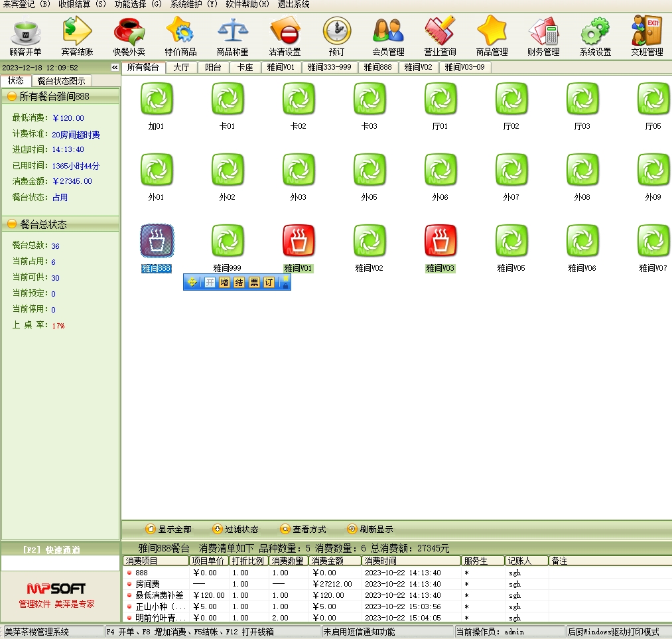672x639 pixels.
Task: Switch to the 大厅 tab
Action: pyautogui.click(x=181, y=67)
